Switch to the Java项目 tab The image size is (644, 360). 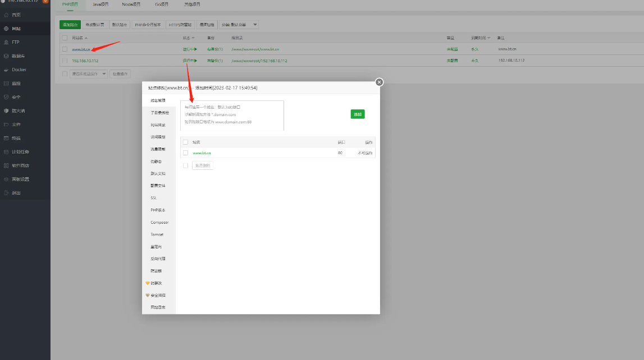coord(101,4)
